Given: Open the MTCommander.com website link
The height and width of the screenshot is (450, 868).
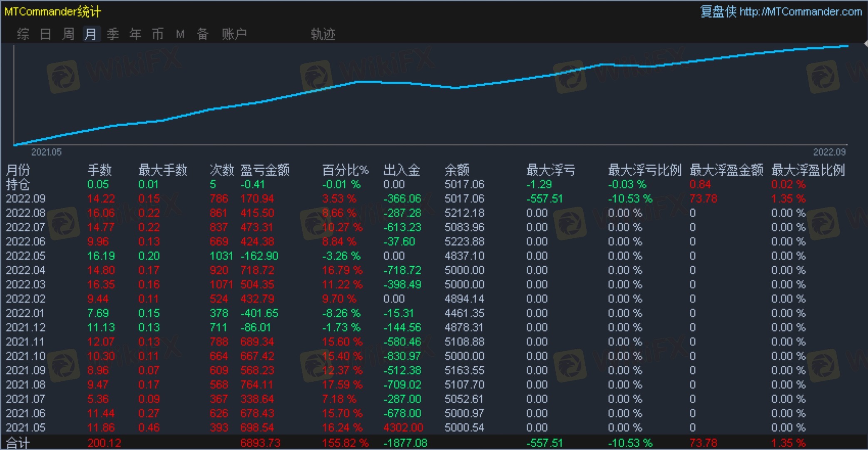Looking at the screenshot, I should pos(800,12).
